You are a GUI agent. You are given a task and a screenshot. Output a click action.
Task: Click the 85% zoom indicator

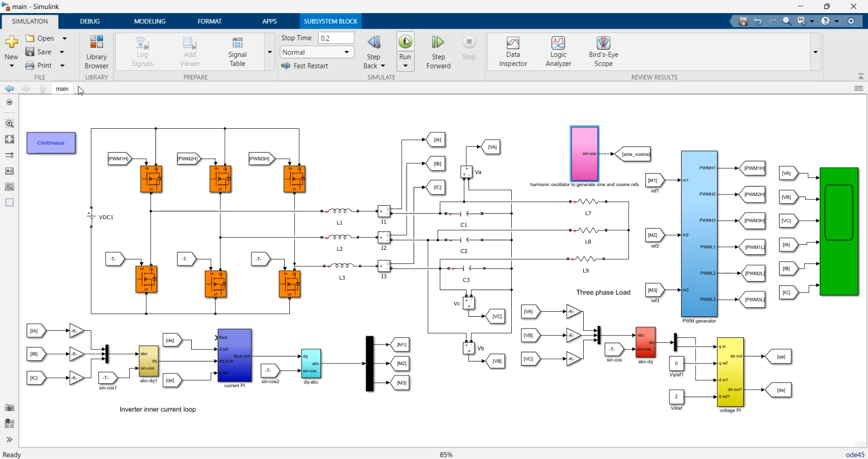coord(446,454)
